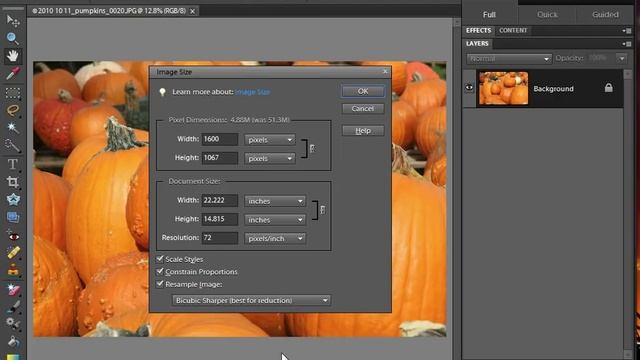Screen dimensions: 640x360
Task: Click the Help button in dialog
Action: 363,131
